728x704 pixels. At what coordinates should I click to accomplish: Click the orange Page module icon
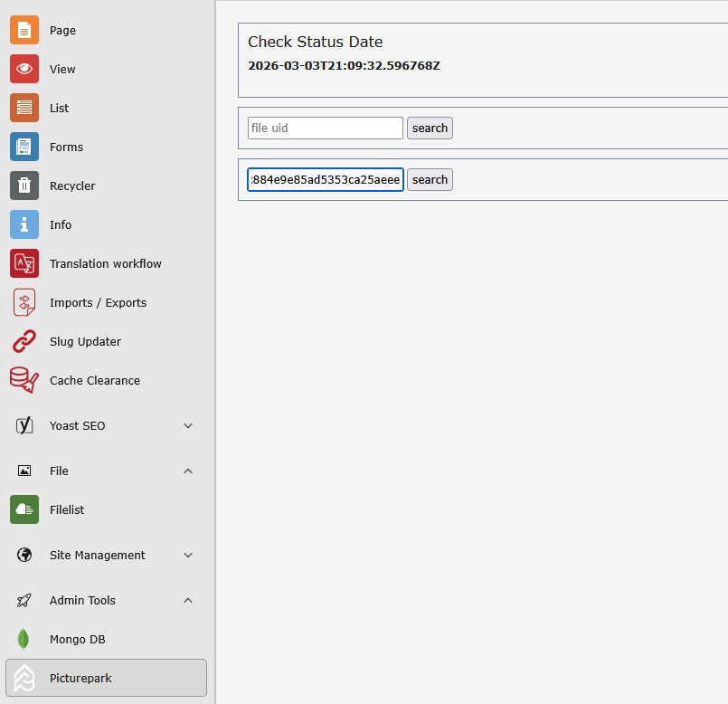click(x=24, y=30)
